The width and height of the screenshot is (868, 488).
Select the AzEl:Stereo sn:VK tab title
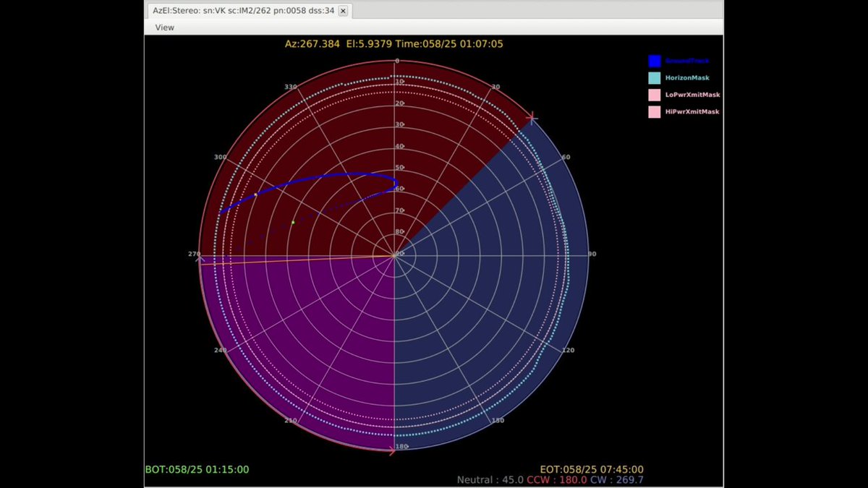coord(243,11)
